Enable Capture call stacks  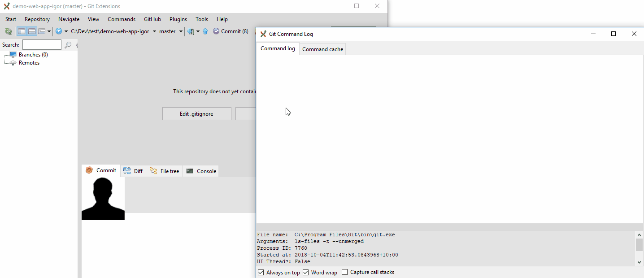(x=344, y=272)
